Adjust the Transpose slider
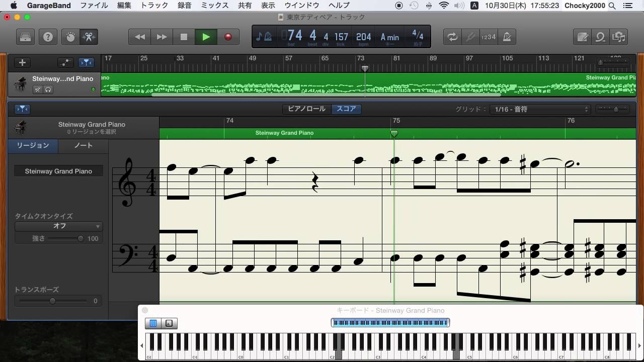The image size is (644, 362). [x=52, y=301]
